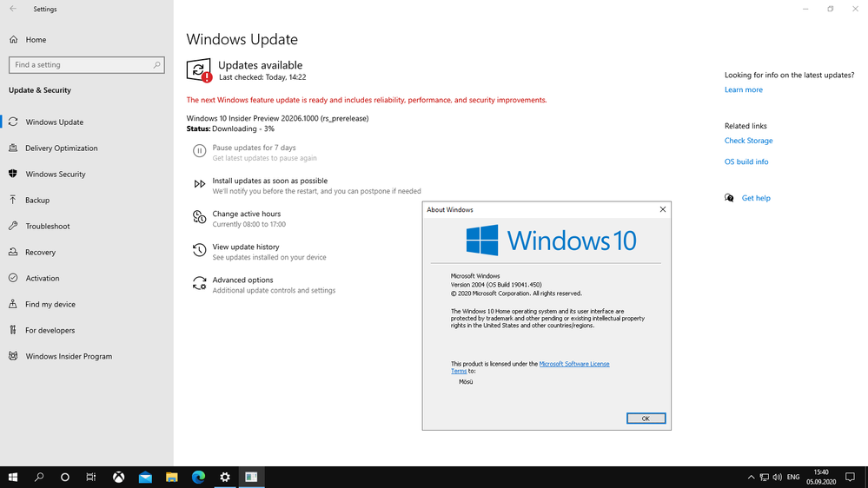The image size is (868, 488).
Task: Open the Windows Start menu
Action: tap(13, 477)
